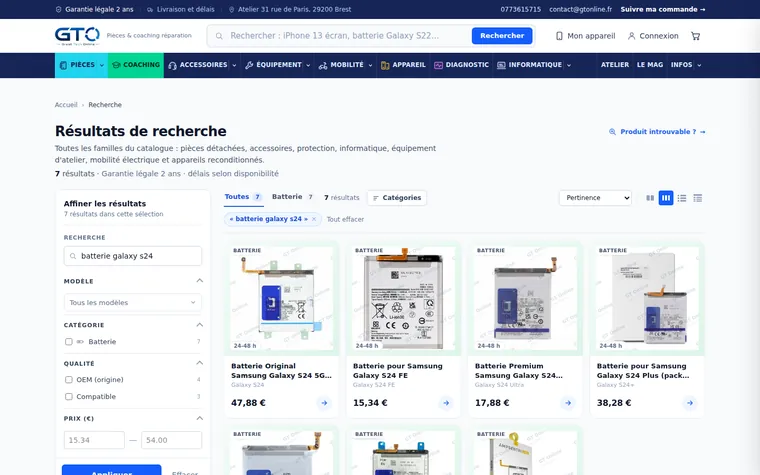Click the Rechercher button
Viewport: 760px width, 475px height.
point(502,36)
